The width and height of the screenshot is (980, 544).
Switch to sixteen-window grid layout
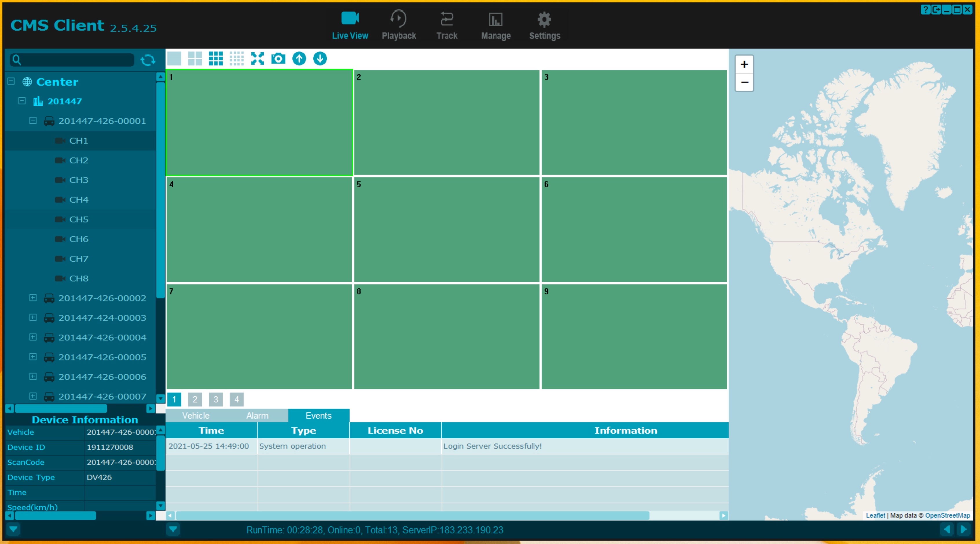click(236, 58)
